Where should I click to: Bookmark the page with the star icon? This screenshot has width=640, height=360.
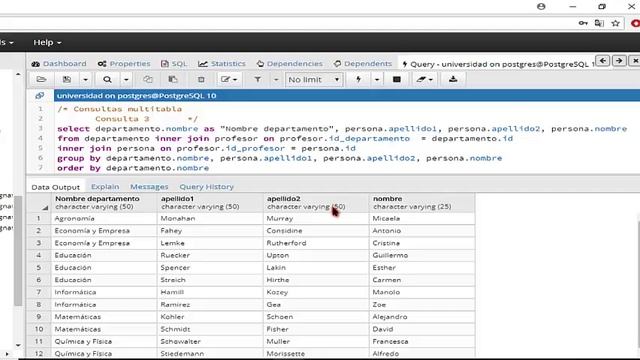tap(616, 23)
